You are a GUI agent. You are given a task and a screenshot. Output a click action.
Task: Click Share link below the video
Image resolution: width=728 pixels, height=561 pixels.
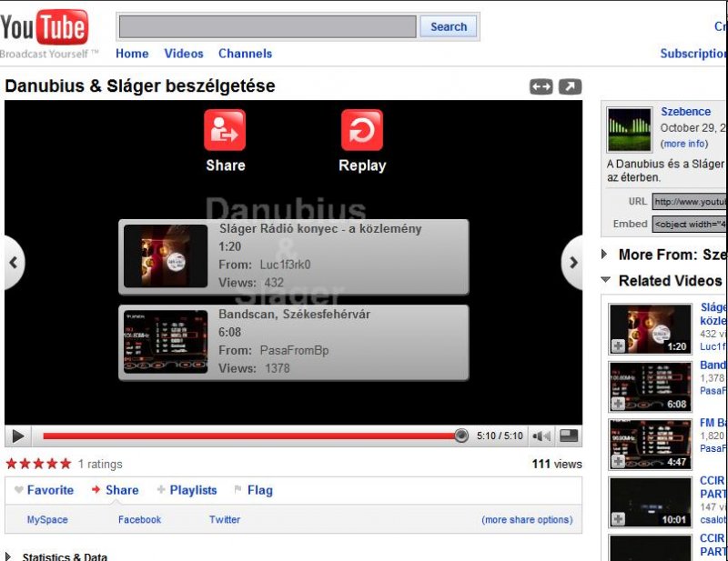click(x=116, y=490)
